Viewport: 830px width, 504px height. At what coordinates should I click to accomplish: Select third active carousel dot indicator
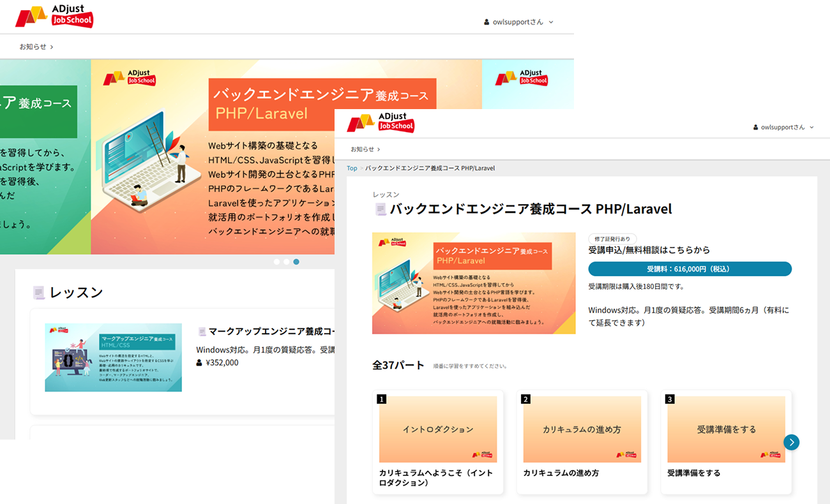click(x=296, y=262)
